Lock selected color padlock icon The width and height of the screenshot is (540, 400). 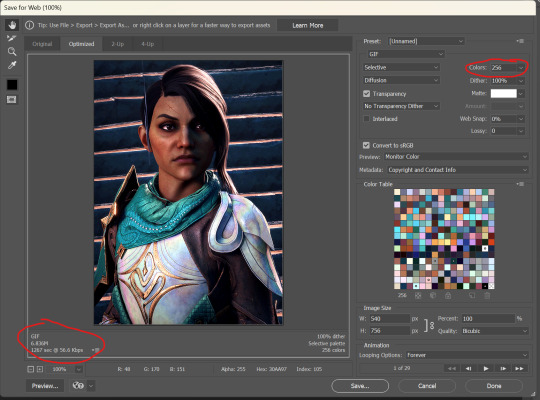tap(448, 296)
